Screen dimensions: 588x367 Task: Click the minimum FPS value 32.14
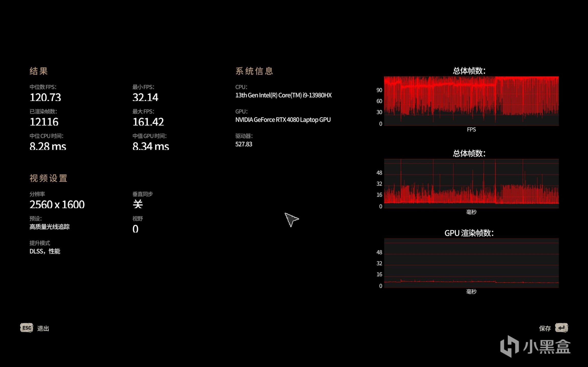point(145,97)
